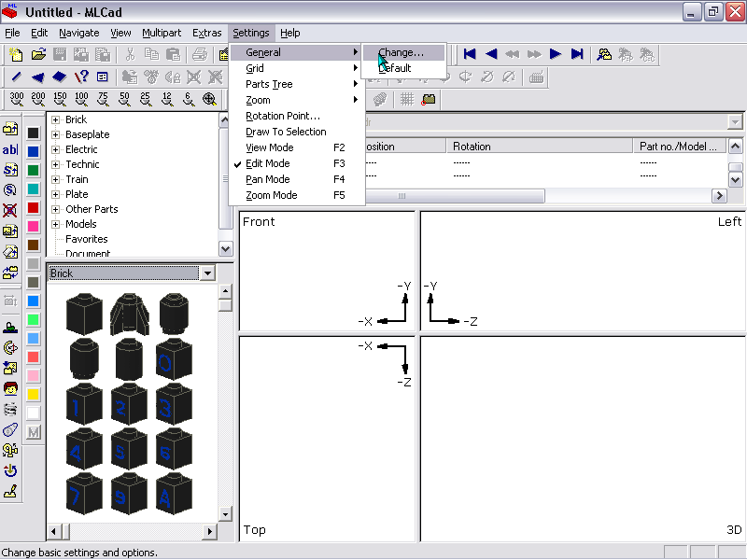Expand the Technic tree node
The image size is (747, 560).
coord(55,164)
